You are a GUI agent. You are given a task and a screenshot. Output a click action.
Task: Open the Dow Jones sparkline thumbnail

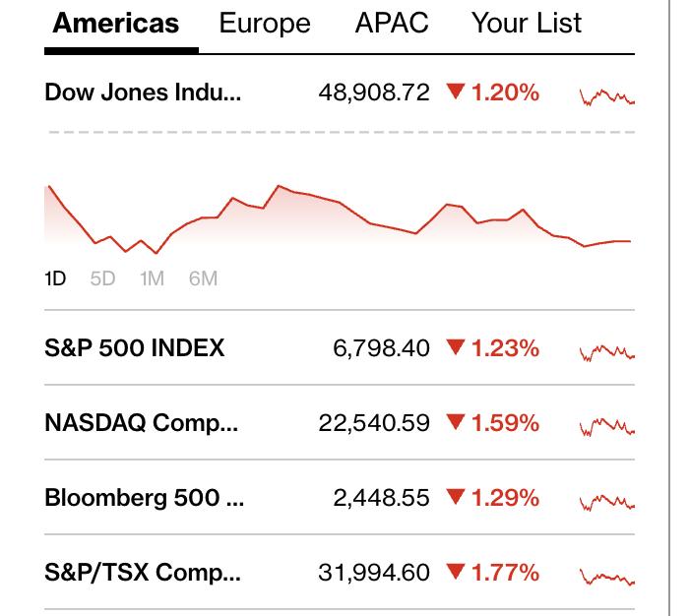[607, 95]
